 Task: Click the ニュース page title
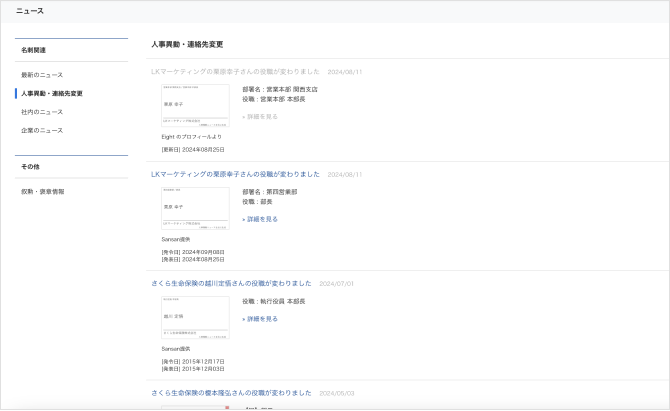pos(29,11)
